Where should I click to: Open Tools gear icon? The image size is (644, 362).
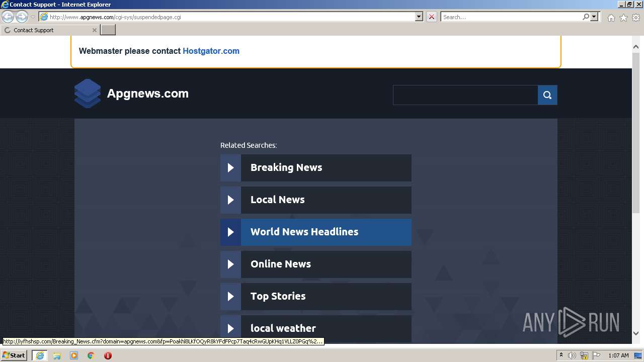click(x=636, y=18)
